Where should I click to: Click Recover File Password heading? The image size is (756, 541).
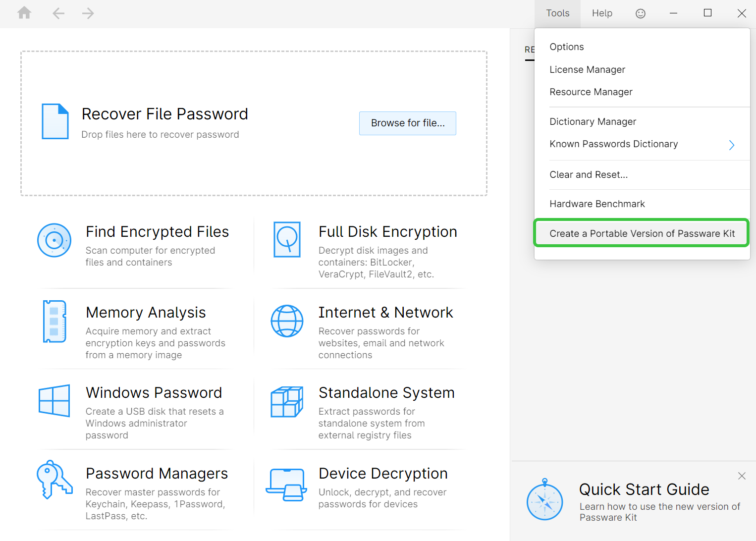165,114
